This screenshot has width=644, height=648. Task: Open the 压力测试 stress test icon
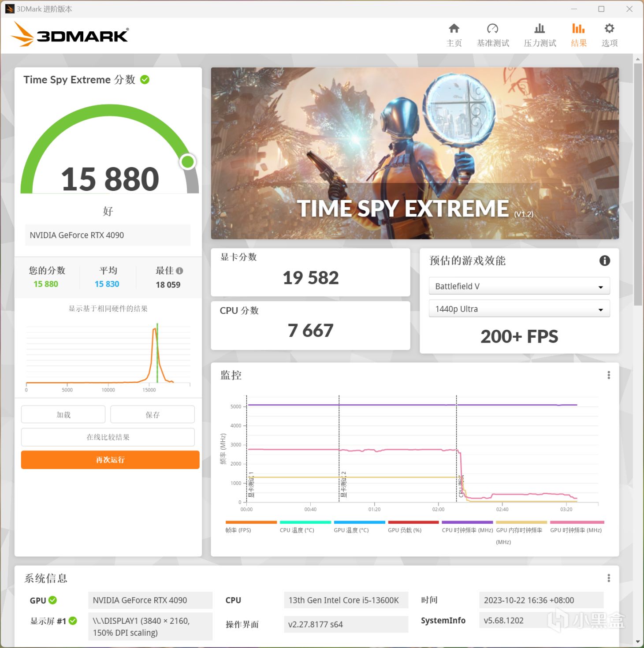(x=540, y=29)
